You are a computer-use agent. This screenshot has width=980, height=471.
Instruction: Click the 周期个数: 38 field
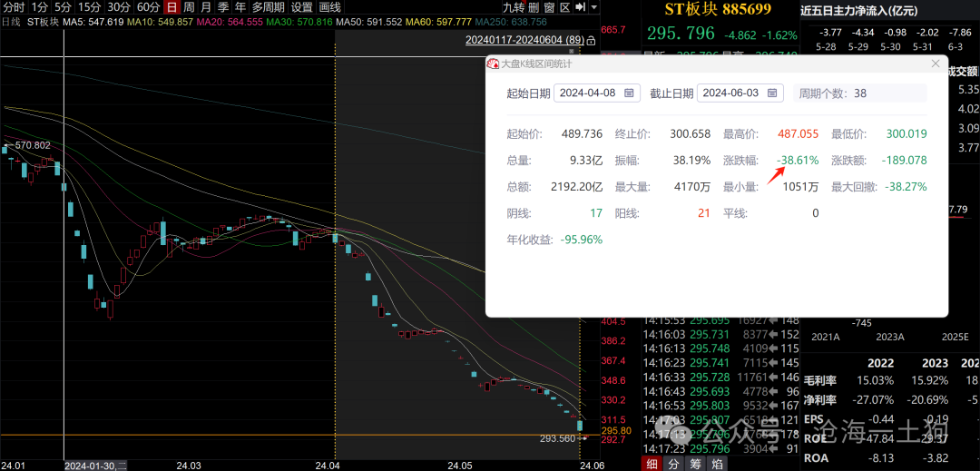point(860,93)
